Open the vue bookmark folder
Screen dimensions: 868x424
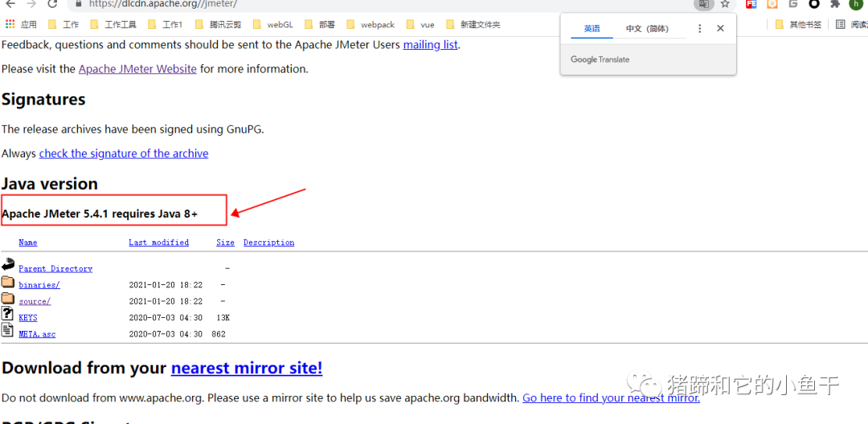(420, 24)
